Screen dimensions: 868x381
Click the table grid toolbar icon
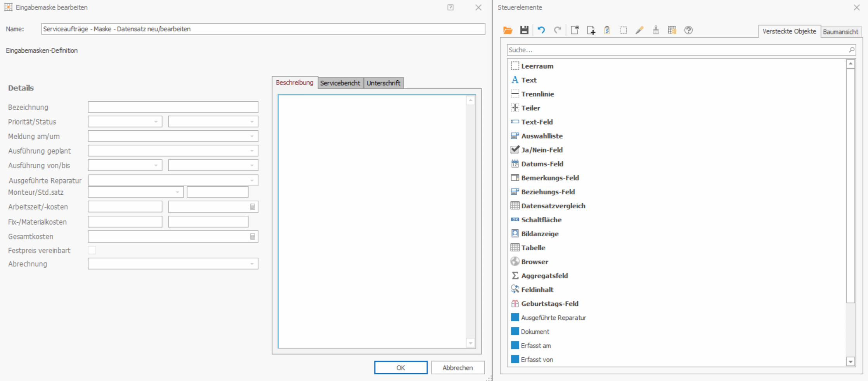(672, 30)
